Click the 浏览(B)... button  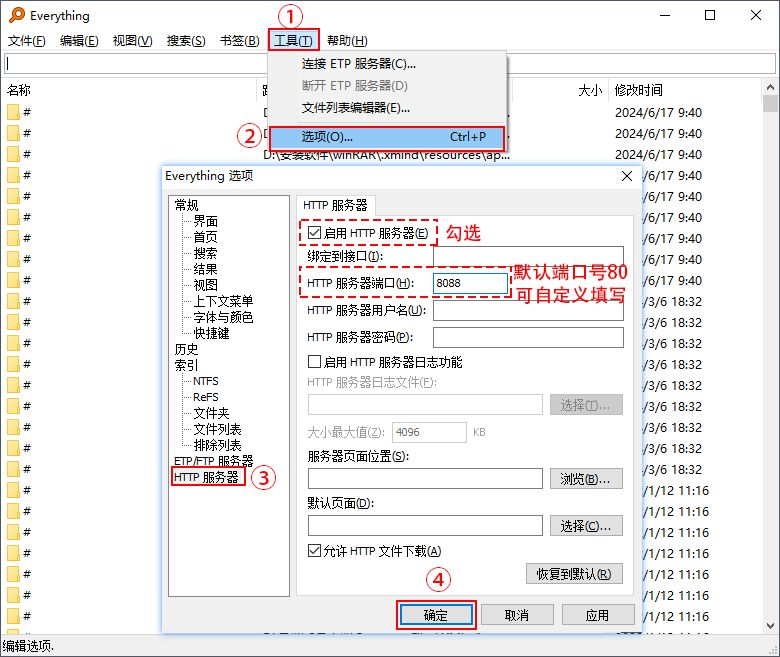tap(586, 478)
